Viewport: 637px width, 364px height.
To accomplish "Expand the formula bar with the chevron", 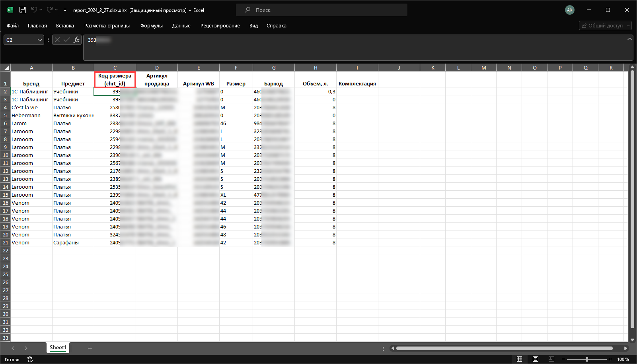I will [x=629, y=39].
